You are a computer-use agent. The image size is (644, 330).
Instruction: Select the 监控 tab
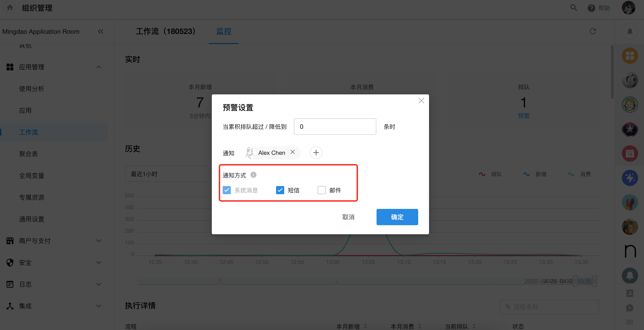[224, 31]
